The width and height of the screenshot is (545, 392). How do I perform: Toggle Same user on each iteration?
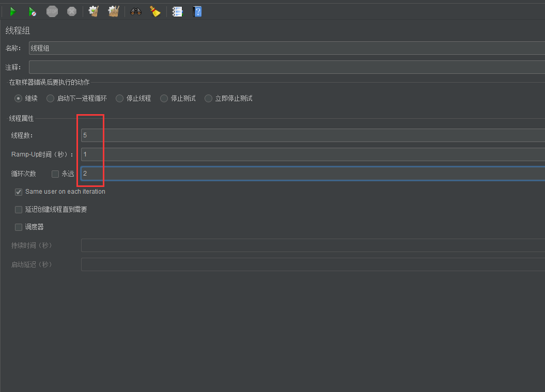19,192
